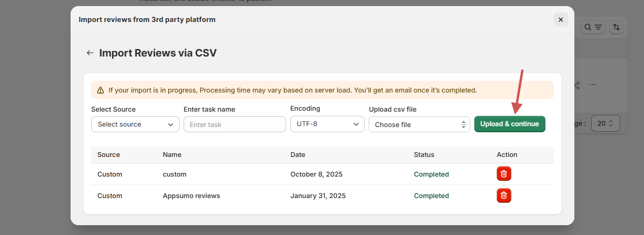Screen dimensions: 644x235
Task: Click the Date column header
Action: (298, 155)
